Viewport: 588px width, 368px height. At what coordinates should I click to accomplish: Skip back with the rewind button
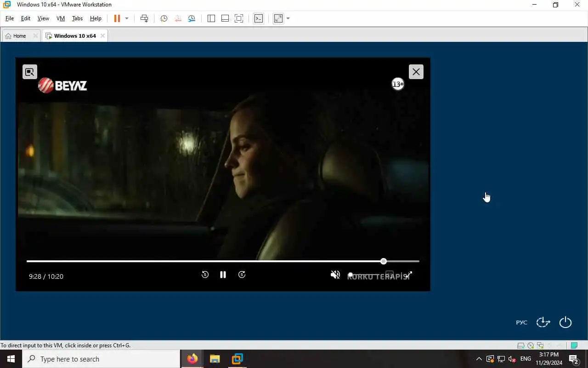tap(205, 275)
